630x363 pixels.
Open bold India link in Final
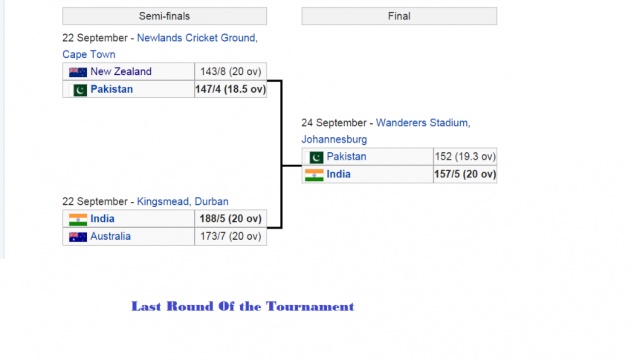click(x=338, y=174)
